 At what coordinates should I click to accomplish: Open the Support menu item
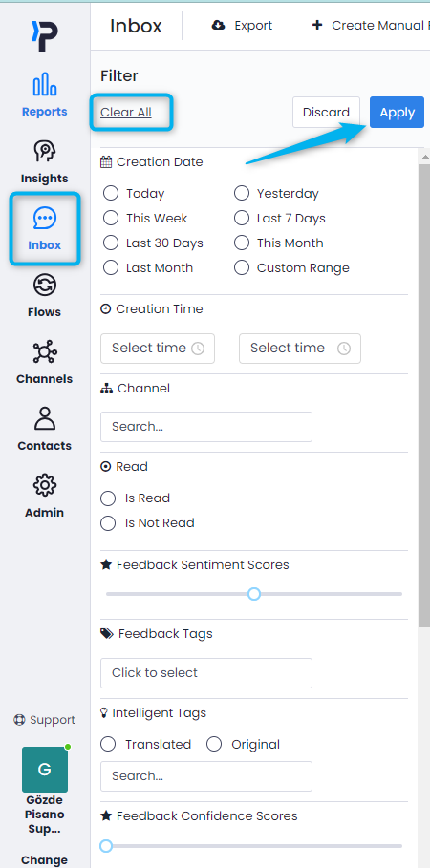tap(44, 720)
